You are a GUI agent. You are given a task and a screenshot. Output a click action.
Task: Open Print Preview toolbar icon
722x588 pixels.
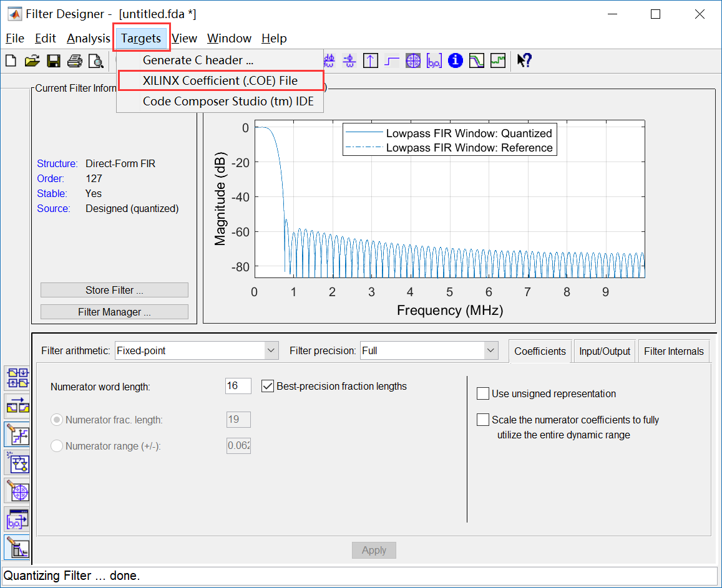tap(95, 60)
